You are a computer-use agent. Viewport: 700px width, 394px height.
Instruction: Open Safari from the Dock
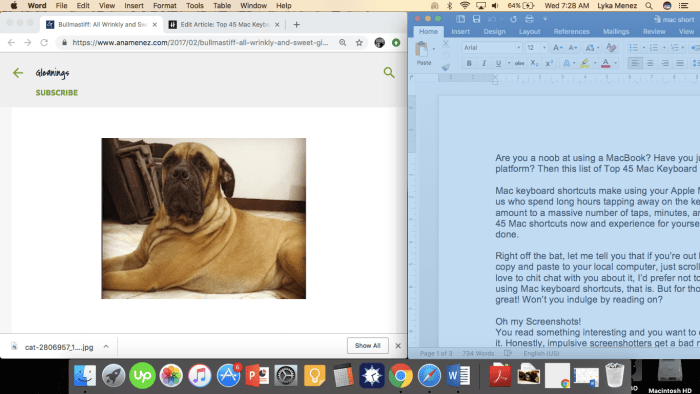429,376
